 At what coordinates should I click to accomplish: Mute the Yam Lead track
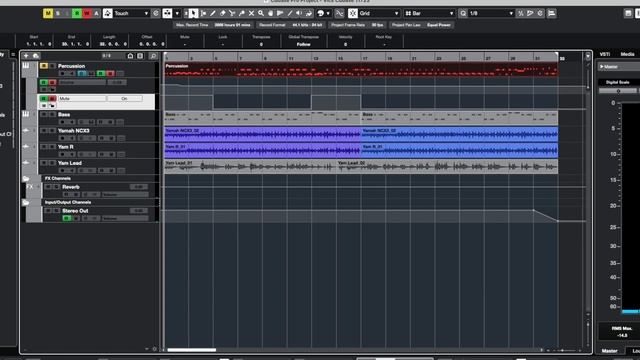point(44,163)
